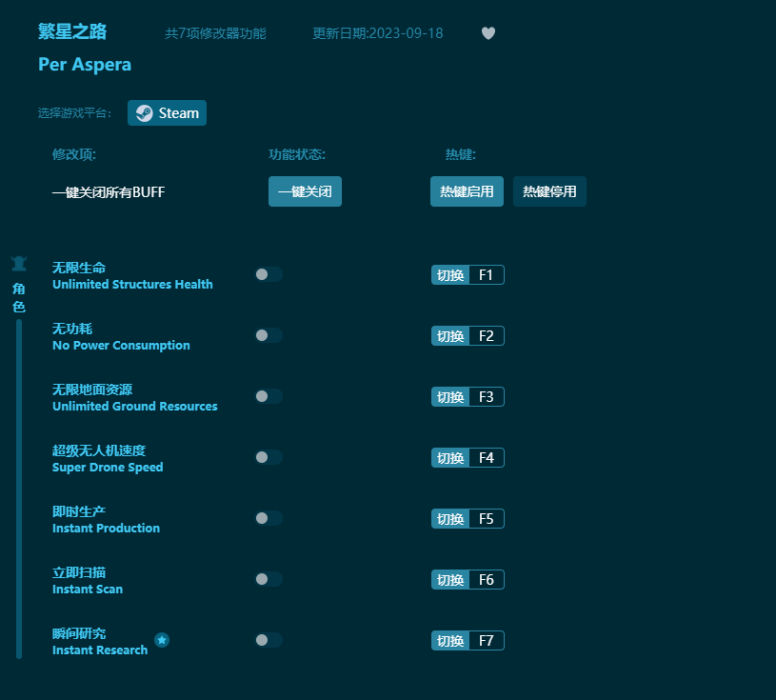Viewport: 776px width, 700px height.
Task: Open the 繁星之路 homepage link
Action: coord(70,31)
